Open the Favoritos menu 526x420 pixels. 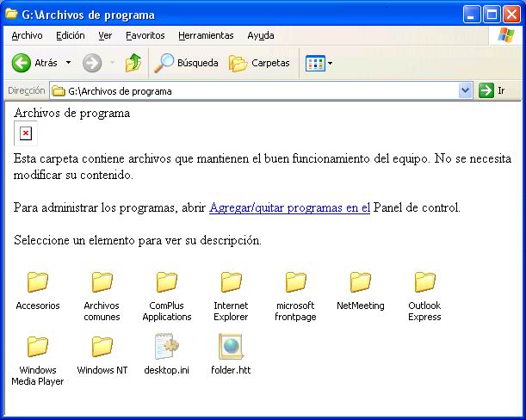pos(145,35)
